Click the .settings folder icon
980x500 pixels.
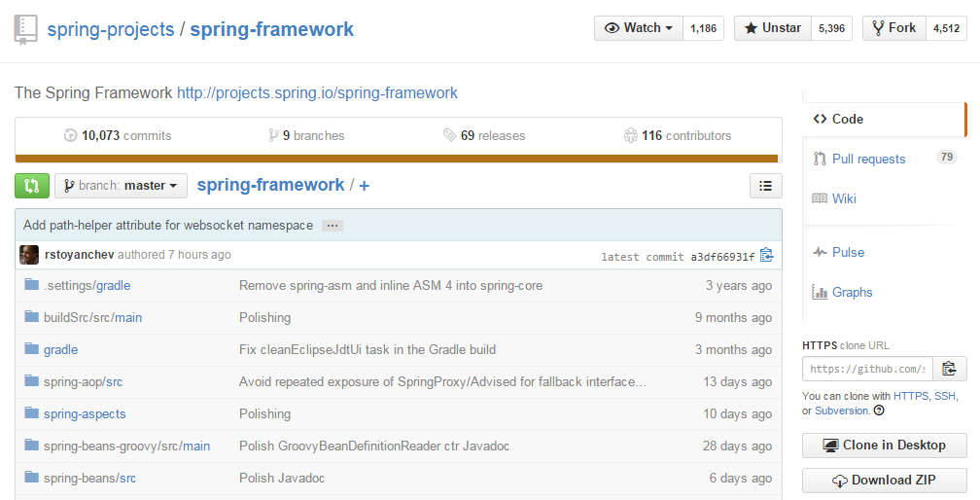pos(32,285)
